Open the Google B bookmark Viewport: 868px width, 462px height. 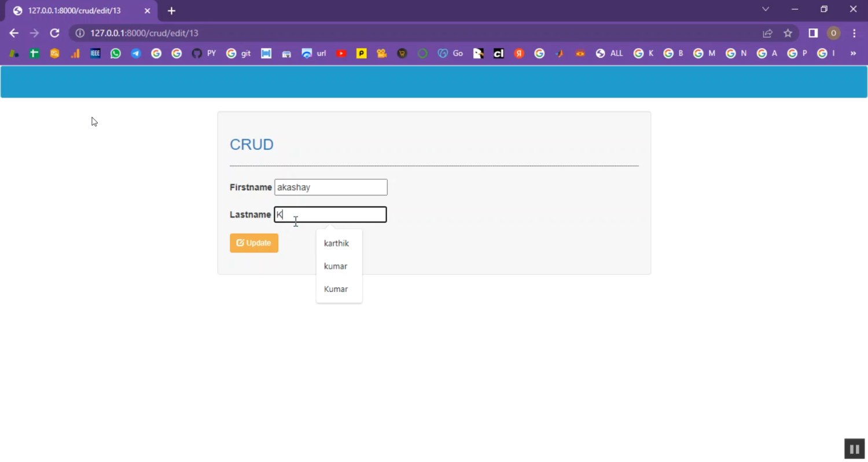(674, 53)
